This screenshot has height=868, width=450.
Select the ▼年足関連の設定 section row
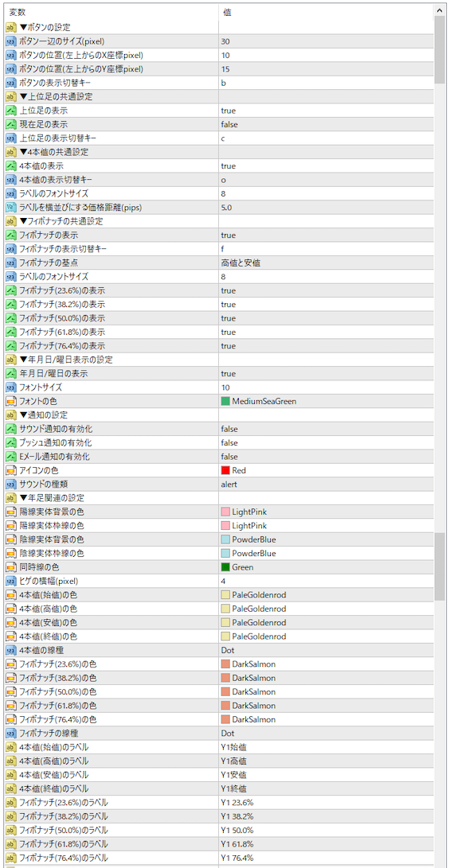click(219, 498)
